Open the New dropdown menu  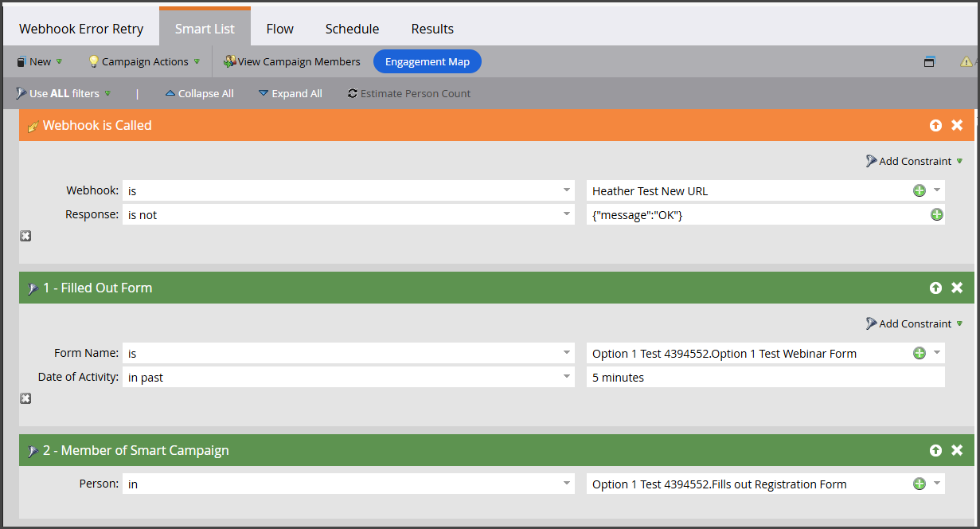coord(39,61)
